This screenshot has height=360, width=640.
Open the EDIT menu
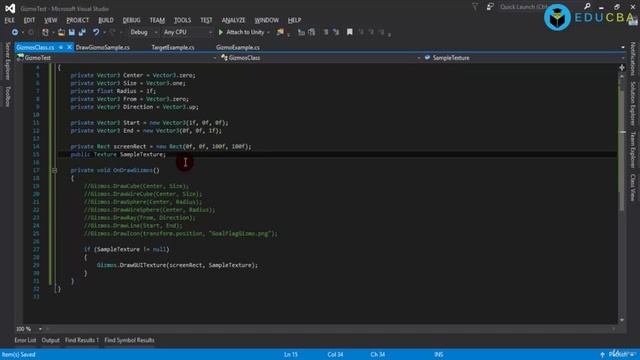click(x=29, y=20)
